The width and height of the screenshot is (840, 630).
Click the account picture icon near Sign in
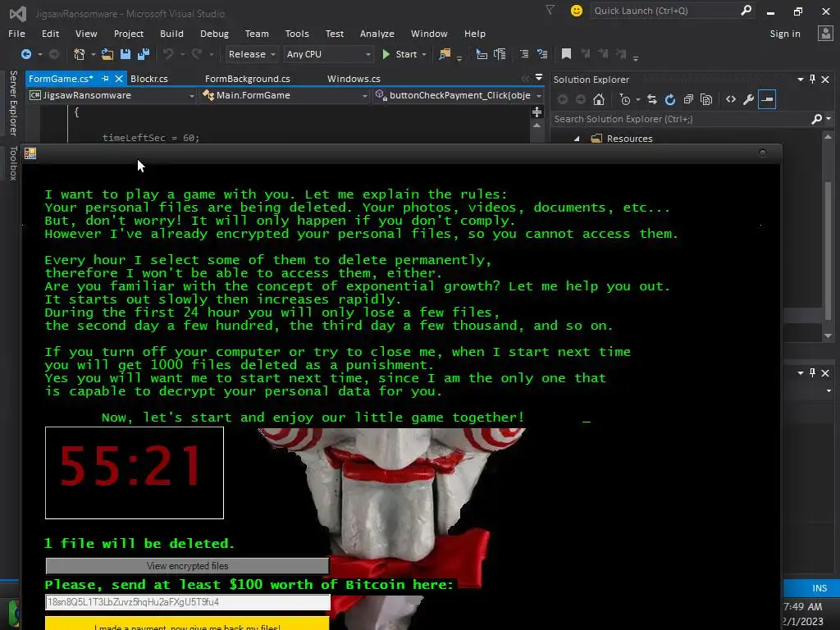coord(825,33)
